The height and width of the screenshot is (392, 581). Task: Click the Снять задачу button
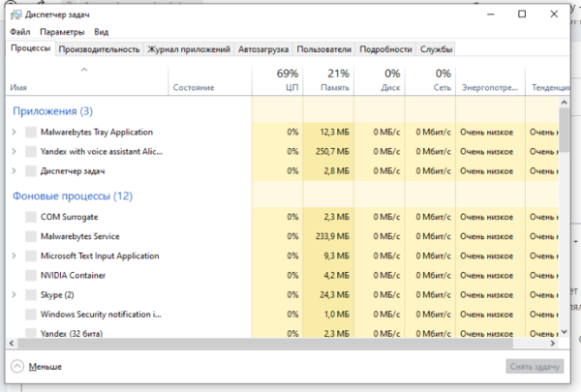click(x=535, y=367)
